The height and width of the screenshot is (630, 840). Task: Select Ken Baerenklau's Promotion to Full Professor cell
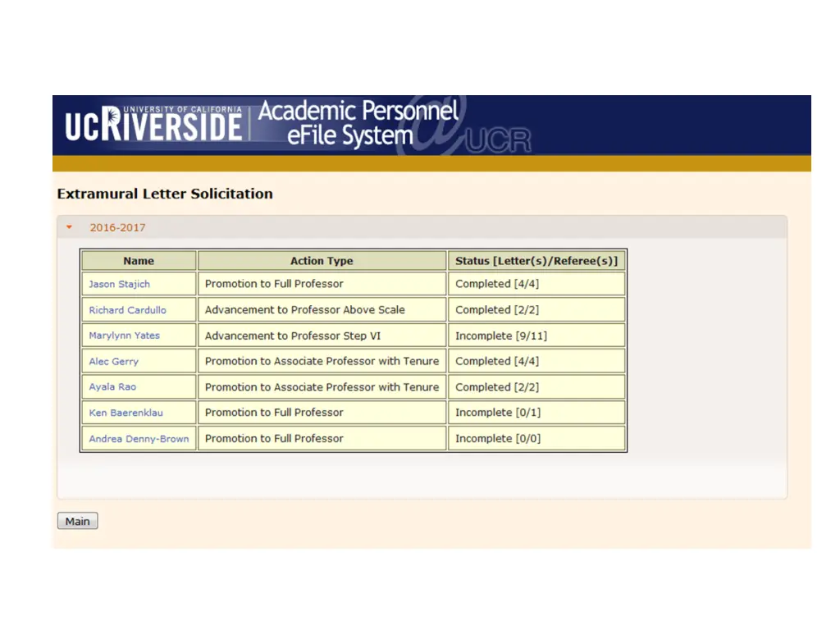(x=322, y=413)
